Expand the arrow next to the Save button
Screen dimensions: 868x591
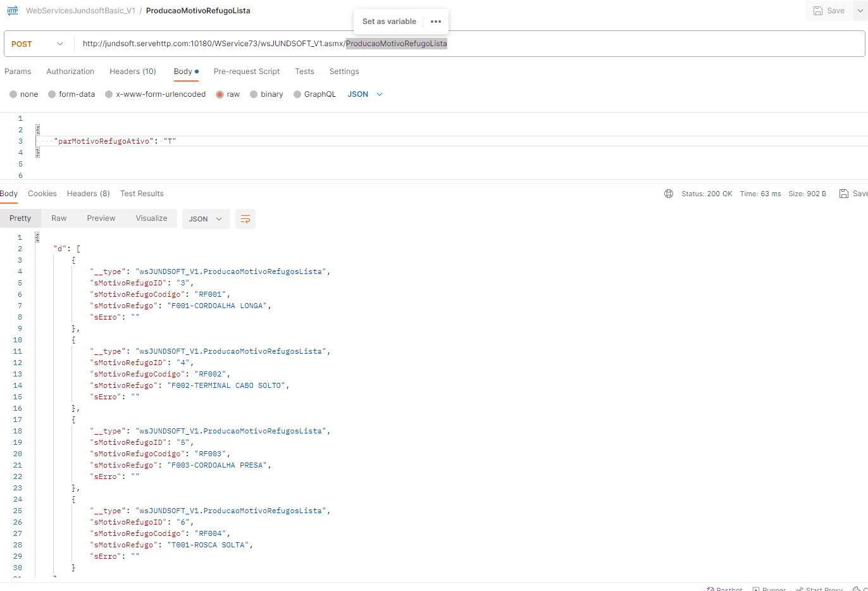pos(860,11)
